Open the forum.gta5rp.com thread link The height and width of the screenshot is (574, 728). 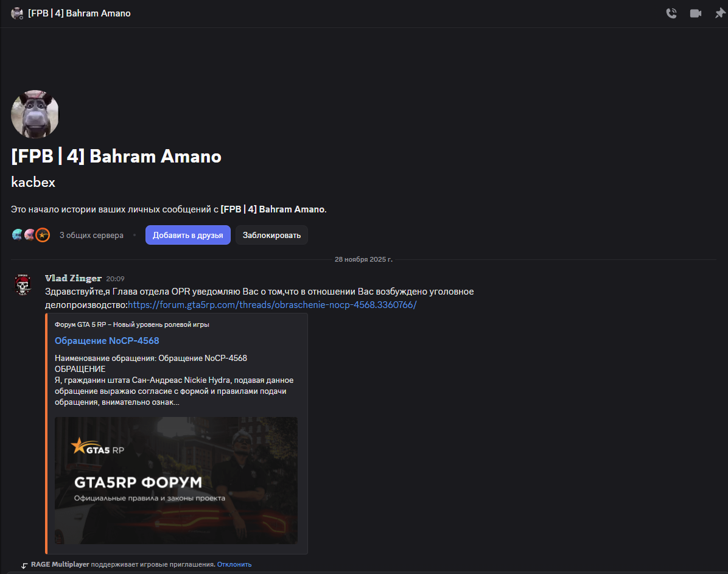click(x=271, y=304)
